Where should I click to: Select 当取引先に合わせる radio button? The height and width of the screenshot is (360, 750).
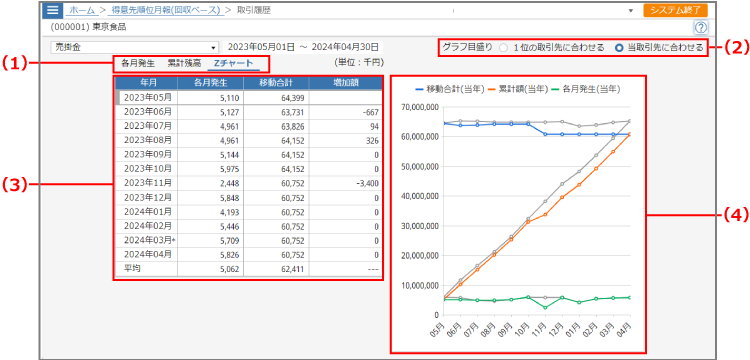(619, 48)
